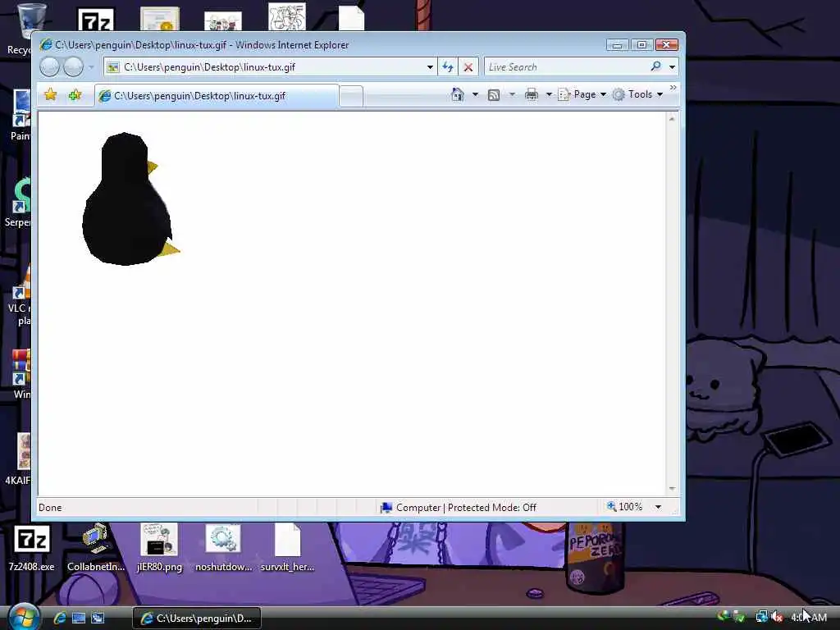Click the vertical scrollbar up arrow
This screenshot has width=840, height=630.
(672, 119)
